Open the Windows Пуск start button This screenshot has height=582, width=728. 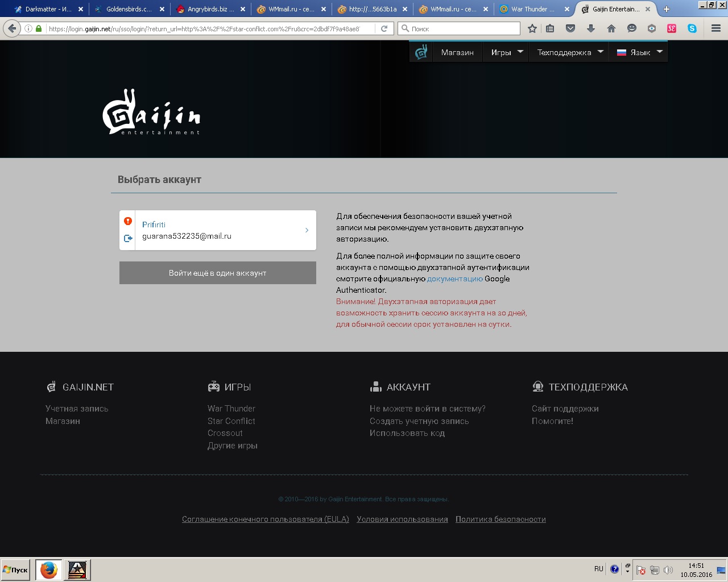[x=15, y=569]
